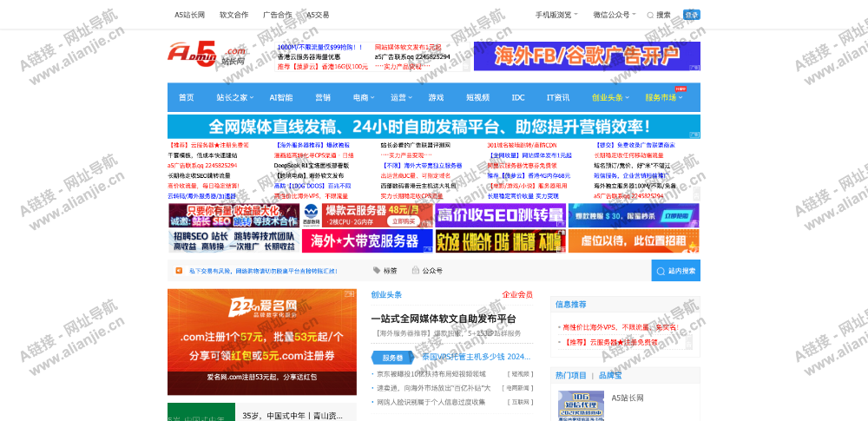Click the 爆款神服 $30 blue banner
Screen dimensions: 868x421
coord(634,215)
